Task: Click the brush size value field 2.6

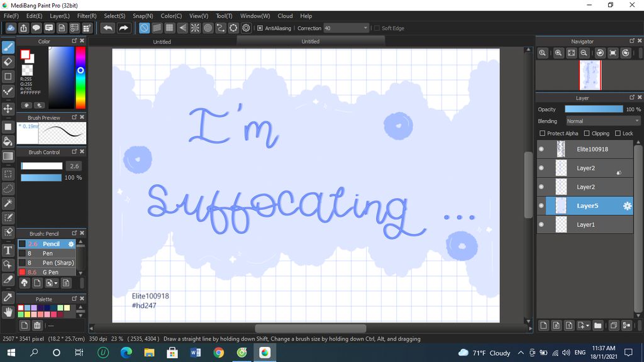Action: point(74,166)
